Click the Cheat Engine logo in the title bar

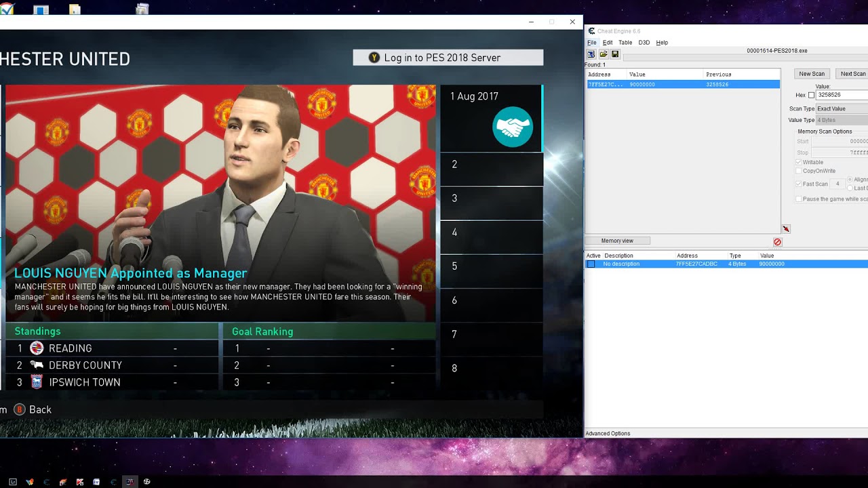click(591, 31)
